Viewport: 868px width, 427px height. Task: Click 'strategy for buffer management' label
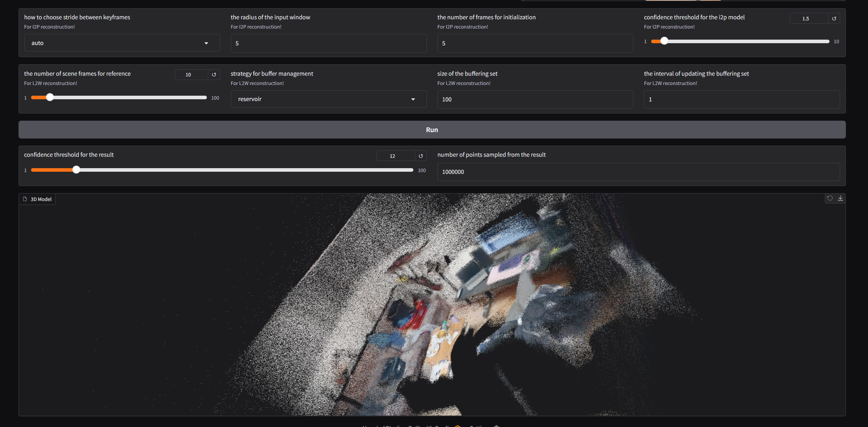(272, 74)
